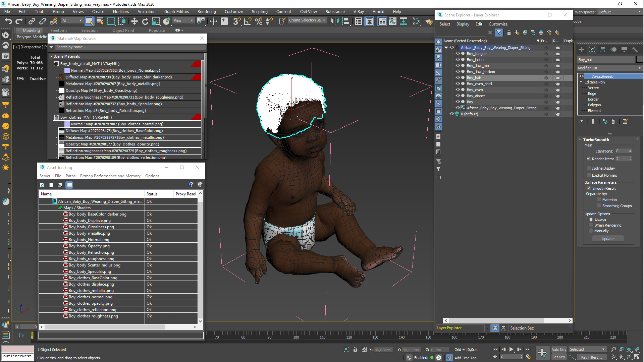Viewport: 644px width, 362px height.
Task: Toggle TurboSmooth modifier eye icon
Action: [x=582, y=76]
